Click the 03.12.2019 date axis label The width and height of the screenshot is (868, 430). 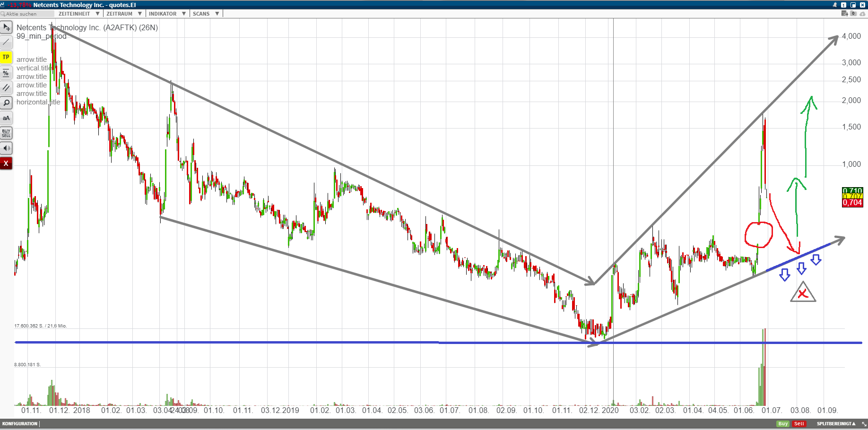(x=280, y=411)
